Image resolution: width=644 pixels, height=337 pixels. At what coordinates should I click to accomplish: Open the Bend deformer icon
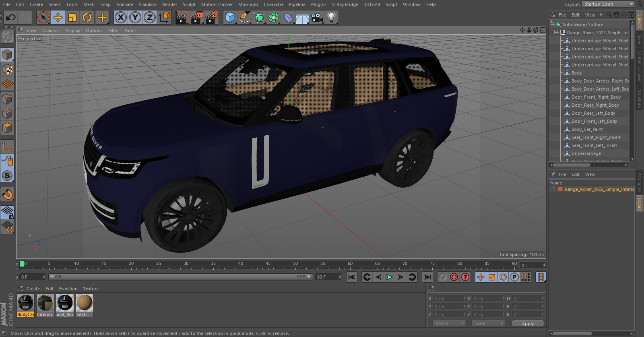pos(288,17)
